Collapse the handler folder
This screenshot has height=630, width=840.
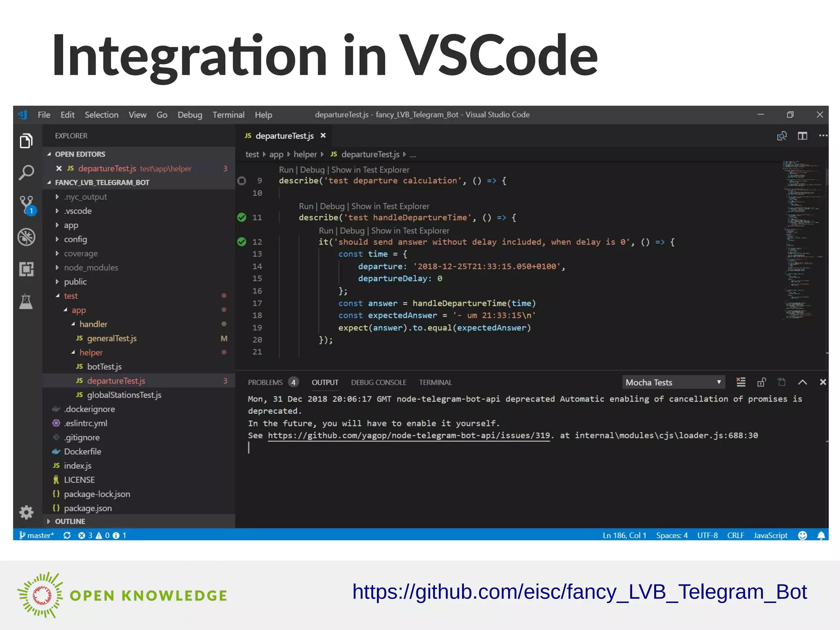pos(93,324)
